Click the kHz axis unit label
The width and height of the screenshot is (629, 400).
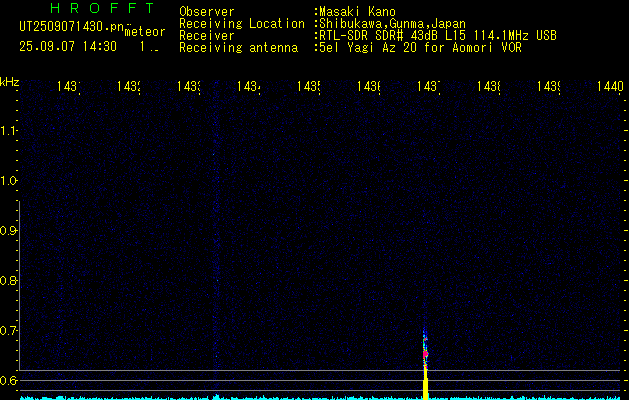coord(9,82)
